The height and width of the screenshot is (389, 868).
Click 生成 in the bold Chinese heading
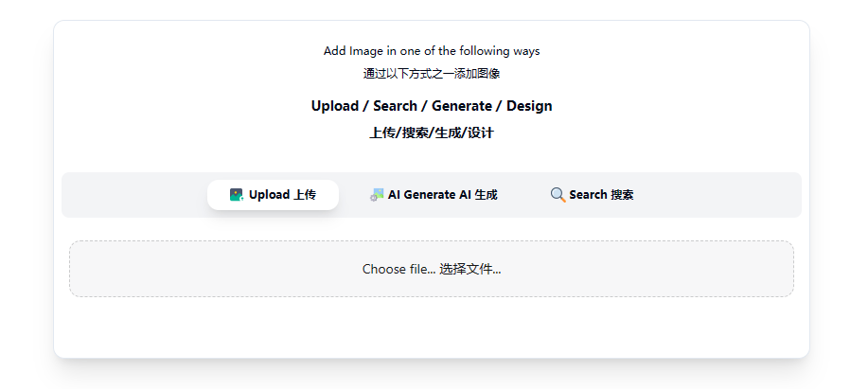pos(448,133)
